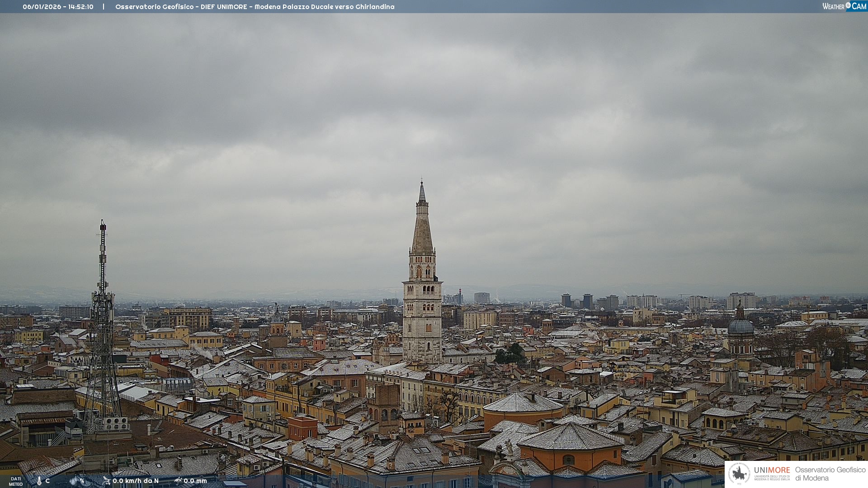Click the 0.0 mm rainfall reading

(x=195, y=481)
